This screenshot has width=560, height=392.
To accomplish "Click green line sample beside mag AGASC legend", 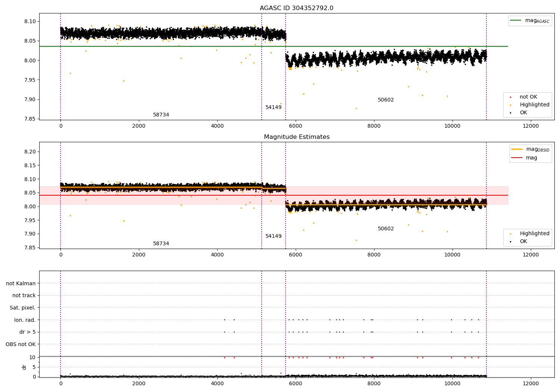I will pos(516,21).
